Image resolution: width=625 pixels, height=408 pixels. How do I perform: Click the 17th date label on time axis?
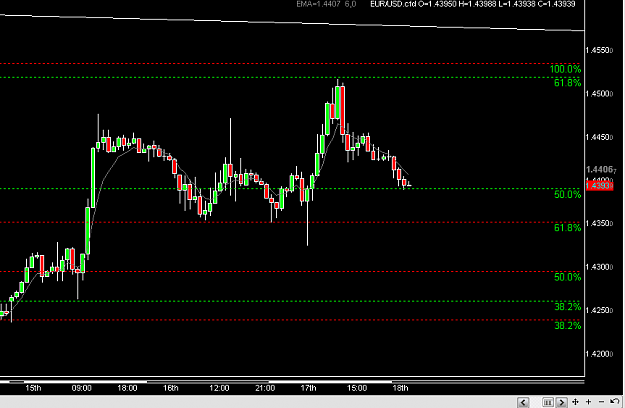click(309, 388)
